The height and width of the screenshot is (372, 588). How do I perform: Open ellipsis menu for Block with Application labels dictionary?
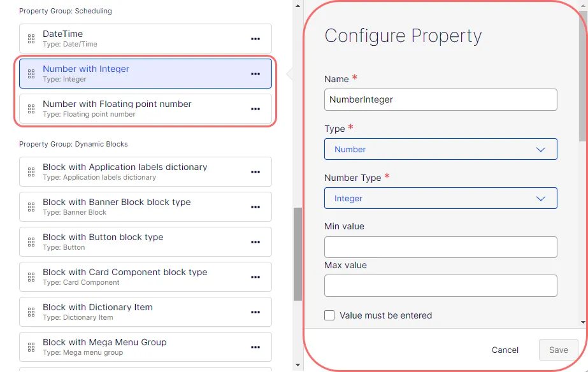(x=255, y=172)
